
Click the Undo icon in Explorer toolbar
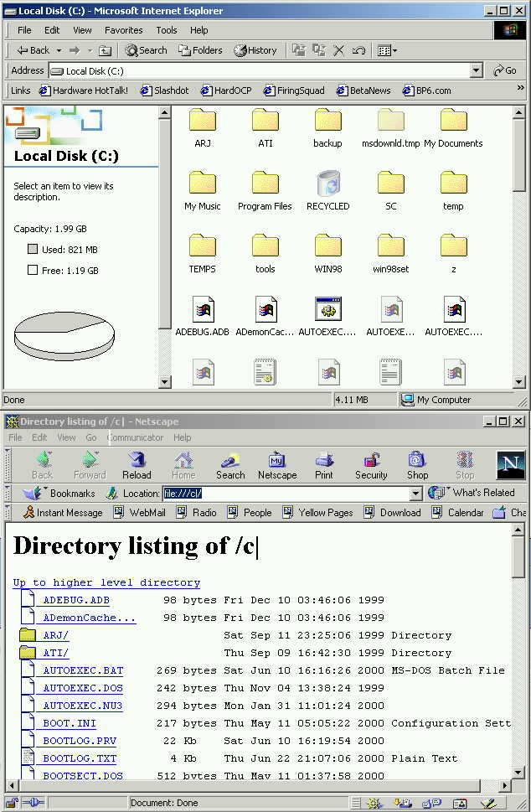(x=358, y=50)
